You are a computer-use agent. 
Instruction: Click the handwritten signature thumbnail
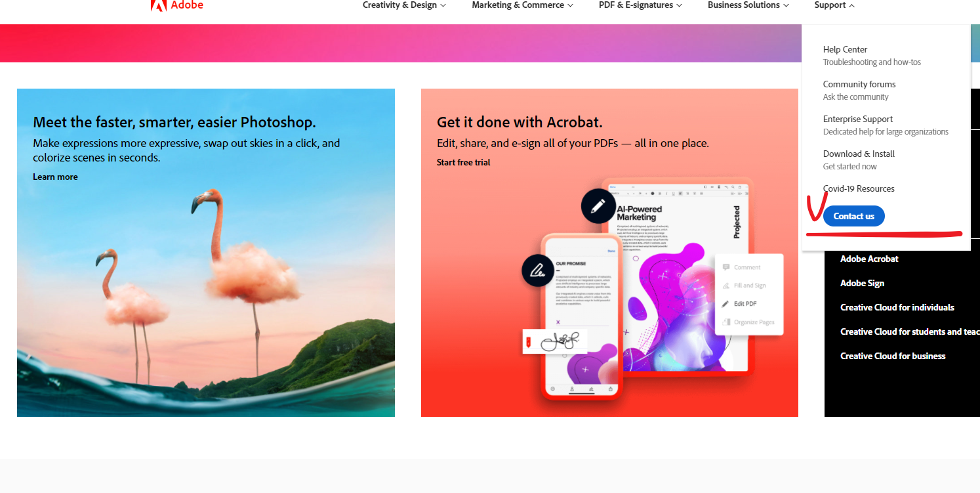(x=555, y=341)
